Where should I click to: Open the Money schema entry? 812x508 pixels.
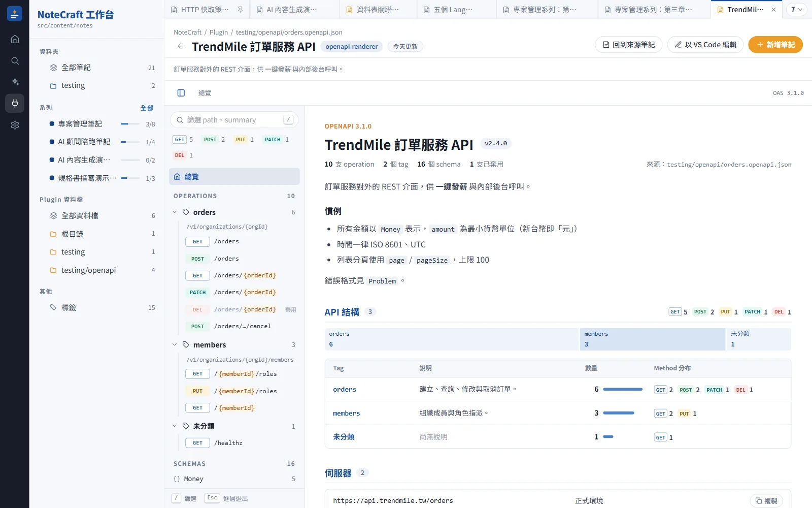pos(234,479)
